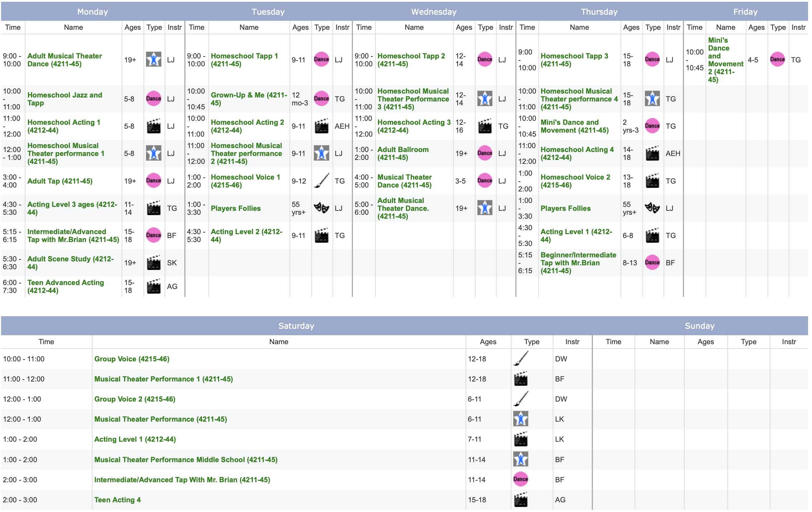
Task: Click the Dance icon for Adult Tap
Action: click(154, 181)
